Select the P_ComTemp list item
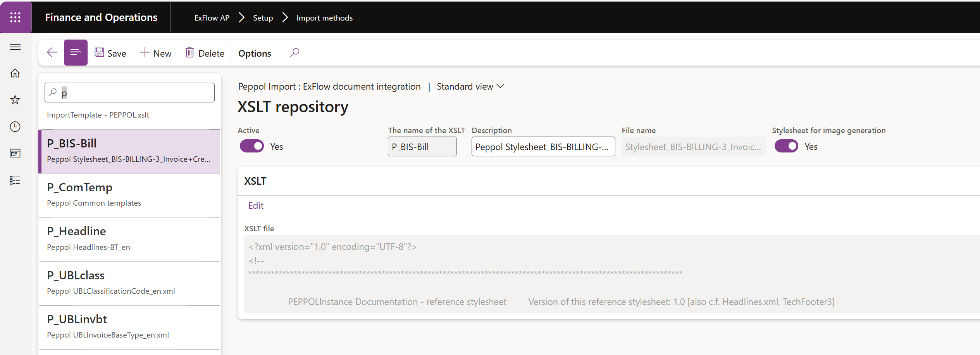Image resolution: width=980 pixels, height=355 pixels. (x=129, y=195)
